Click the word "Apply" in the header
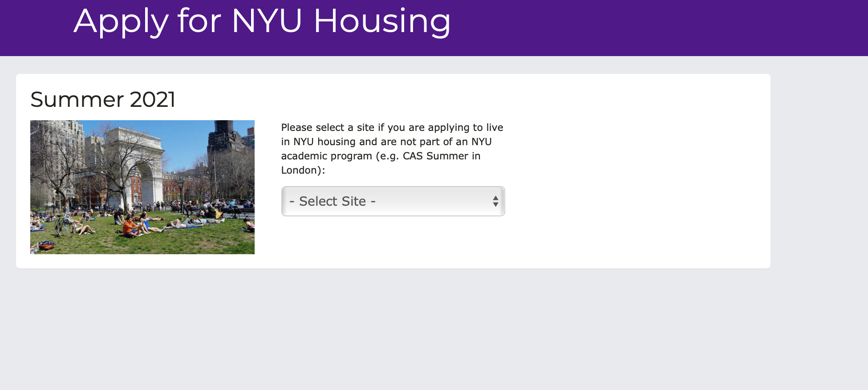Image resolution: width=868 pixels, height=390 pixels. point(121,21)
